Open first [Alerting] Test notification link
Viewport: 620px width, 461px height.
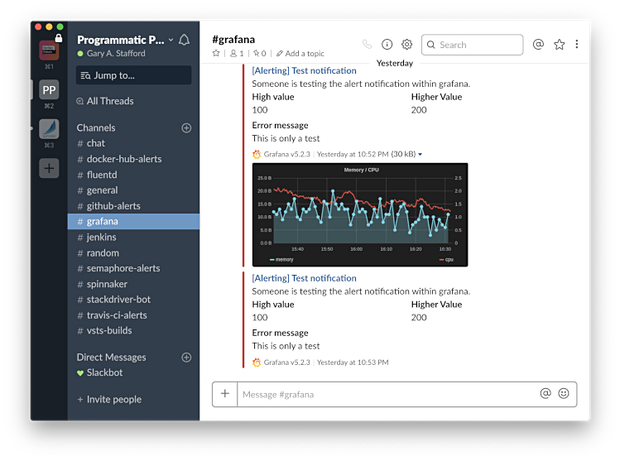pos(304,71)
